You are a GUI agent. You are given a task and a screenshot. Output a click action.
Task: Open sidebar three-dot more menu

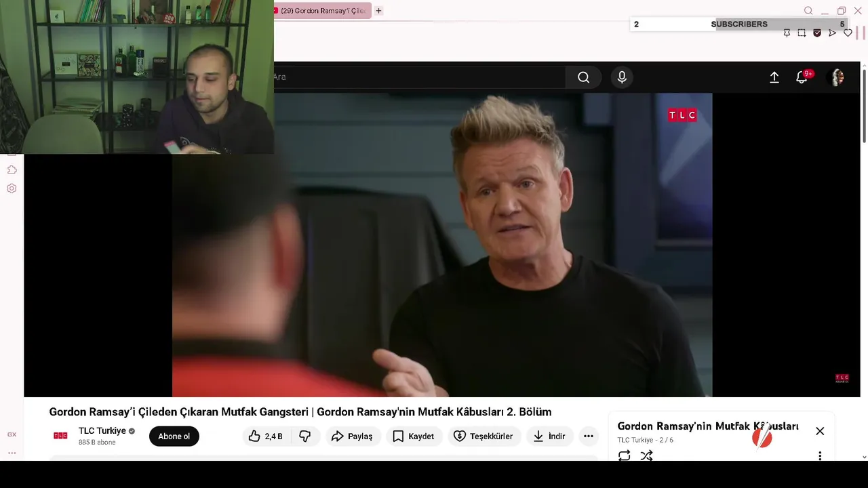click(x=12, y=453)
